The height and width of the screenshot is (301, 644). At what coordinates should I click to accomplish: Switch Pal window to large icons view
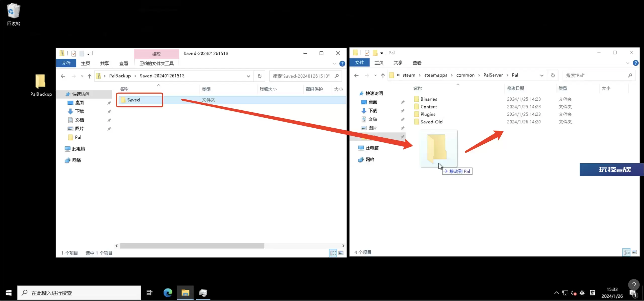coord(634,252)
